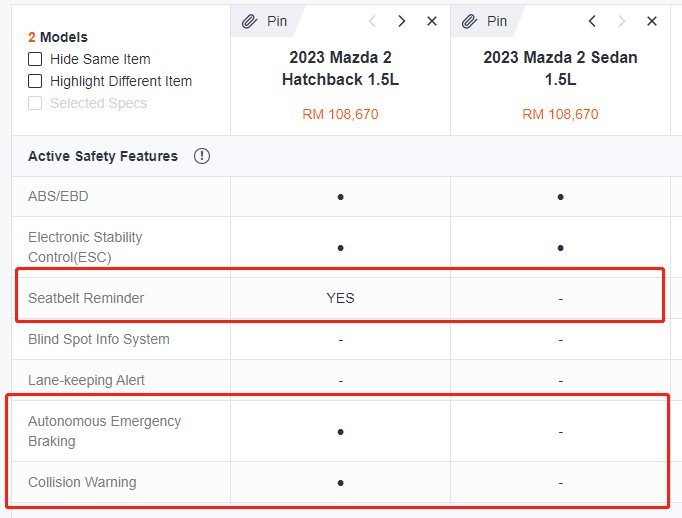The width and height of the screenshot is (682, 518).
Task: Click disabled right arrow on Sedan column
Action: point(622,21)
